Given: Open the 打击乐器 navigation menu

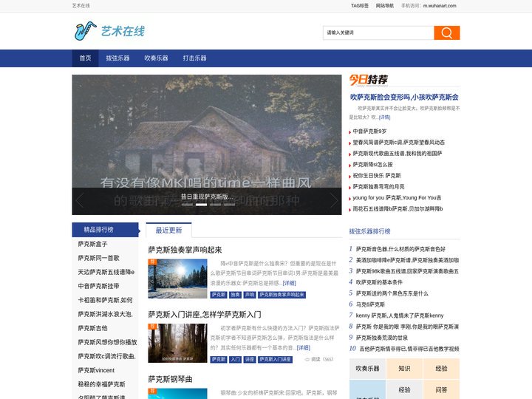Looking at the screenshot, I should click(195, 58).
